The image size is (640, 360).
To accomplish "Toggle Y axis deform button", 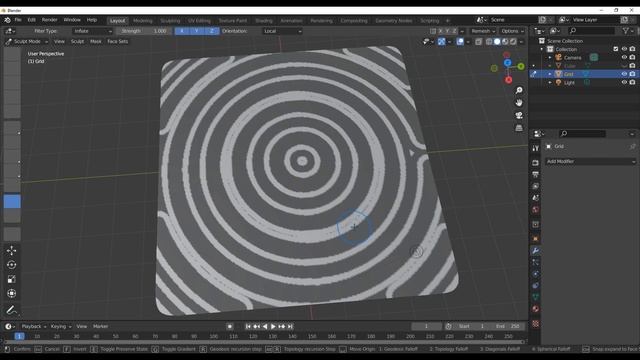I will point(197,31).
